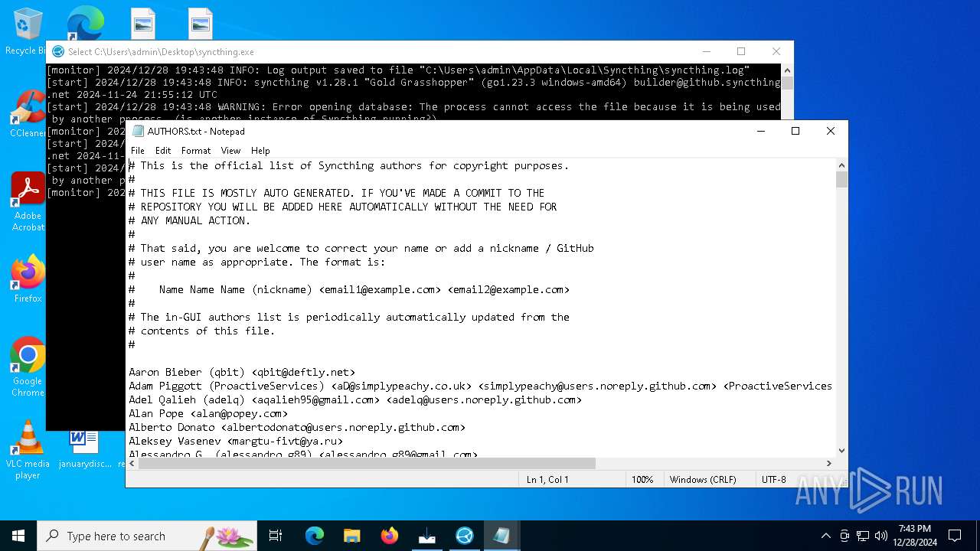
Task: Open the Help menu in Notepad
Action: (x=260, y=151)
